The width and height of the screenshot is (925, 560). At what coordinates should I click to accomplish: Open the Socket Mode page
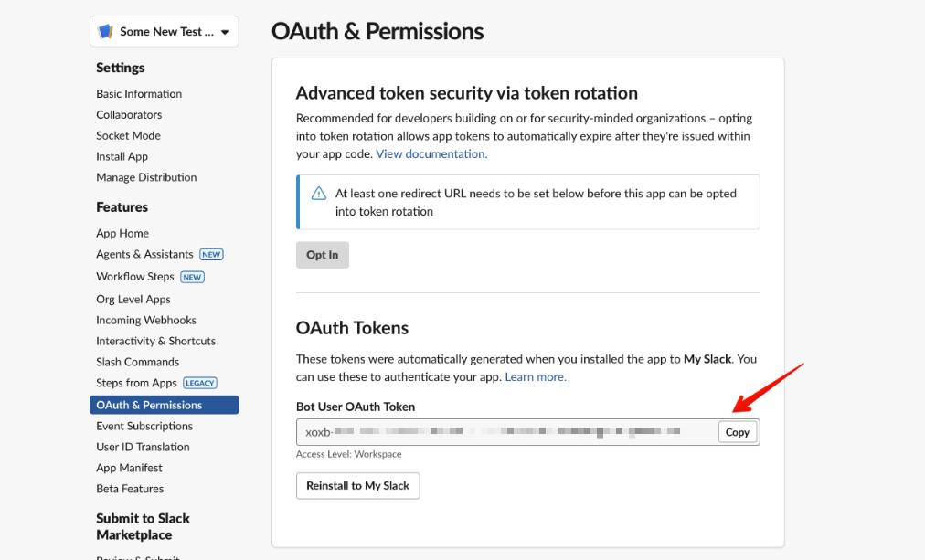(x=128, y=136)
